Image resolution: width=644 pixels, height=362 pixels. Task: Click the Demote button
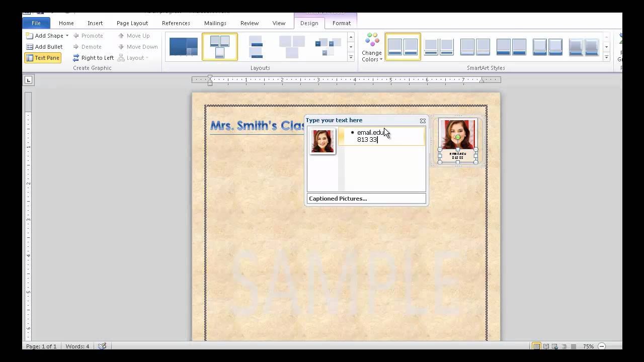coord(87,47)
